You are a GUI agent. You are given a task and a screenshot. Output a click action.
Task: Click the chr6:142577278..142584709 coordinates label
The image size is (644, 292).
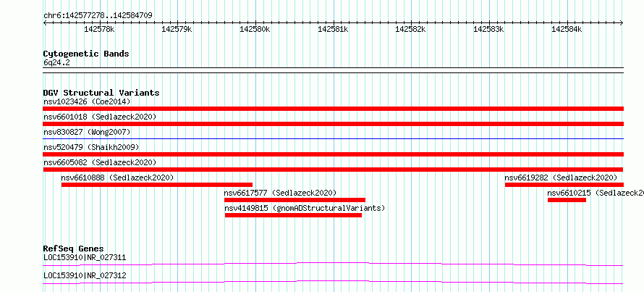pos(98,16)
